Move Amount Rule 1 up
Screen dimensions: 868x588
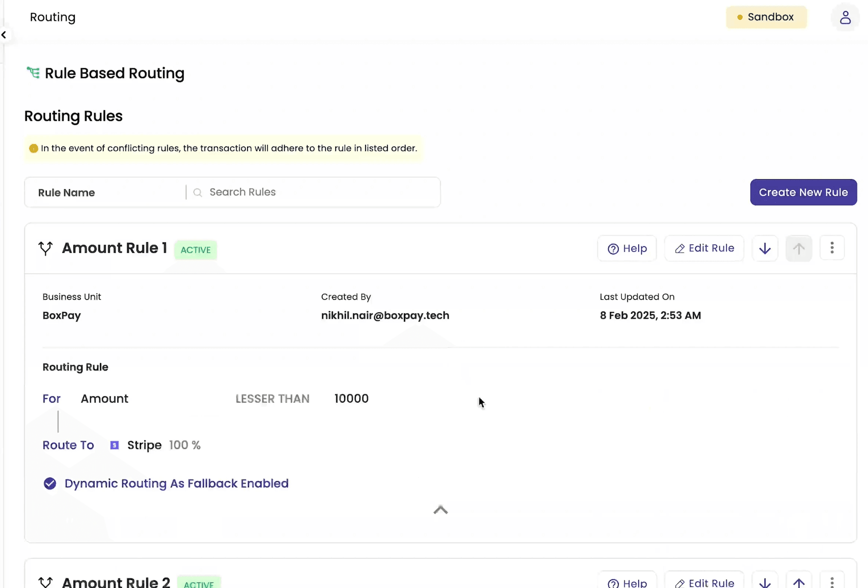[x=799, y=248]
